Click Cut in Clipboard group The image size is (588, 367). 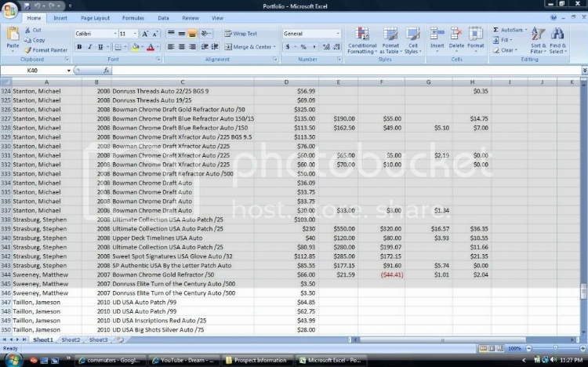pyautogui.click(x=33, y=30)
